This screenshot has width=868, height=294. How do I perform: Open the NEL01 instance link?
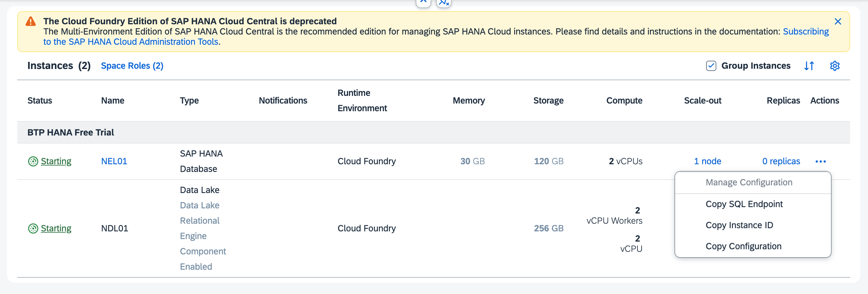pos(114,161)
